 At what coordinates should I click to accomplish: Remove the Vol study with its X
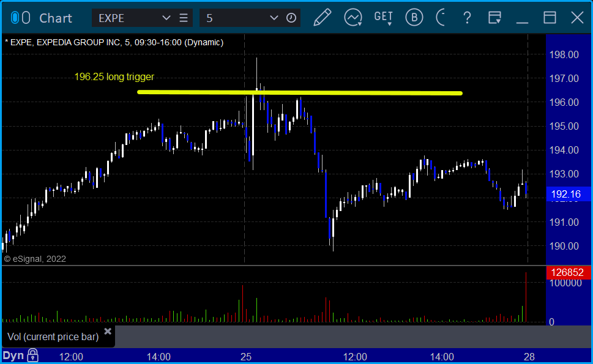[108, 332]
